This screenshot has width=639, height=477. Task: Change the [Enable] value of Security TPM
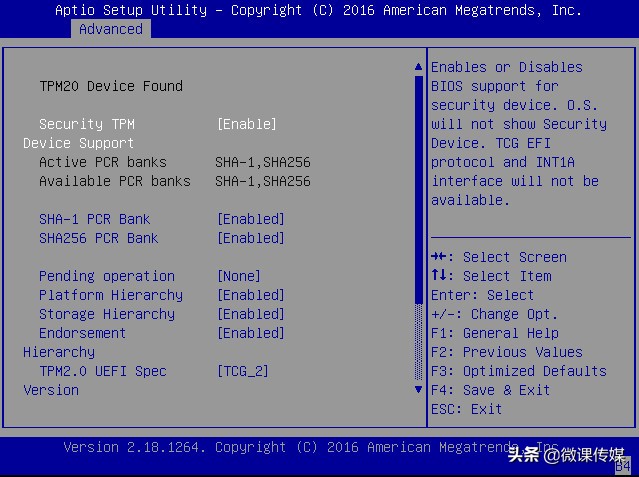(247, 124)
